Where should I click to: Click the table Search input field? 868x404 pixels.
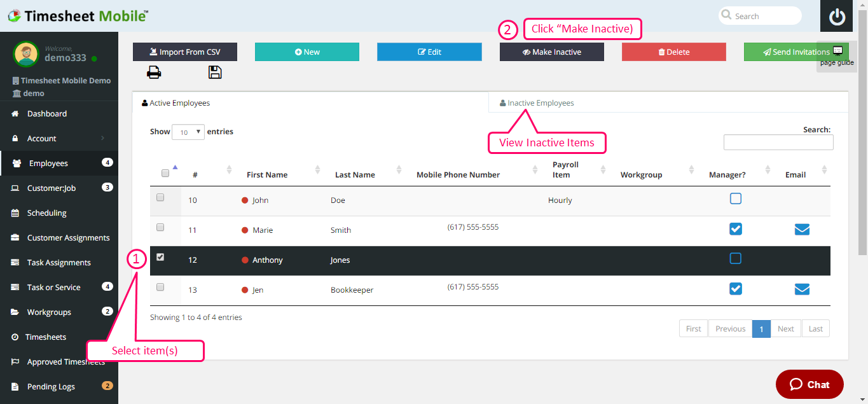click(778, 143)
